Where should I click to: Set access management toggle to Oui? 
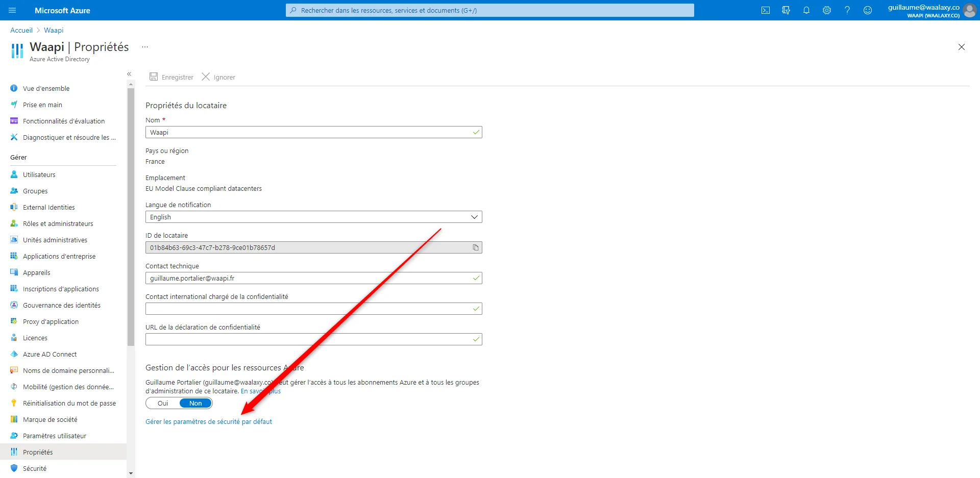coord(163,403)
